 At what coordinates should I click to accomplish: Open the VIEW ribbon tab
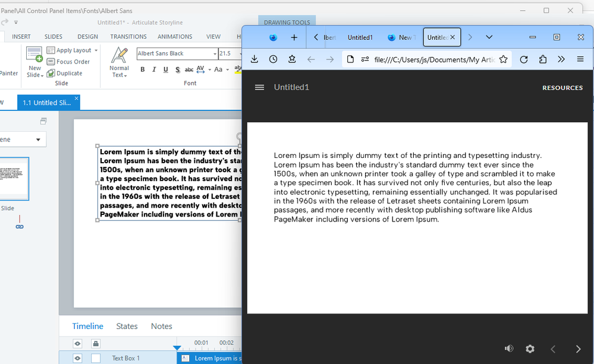point(213,37)
